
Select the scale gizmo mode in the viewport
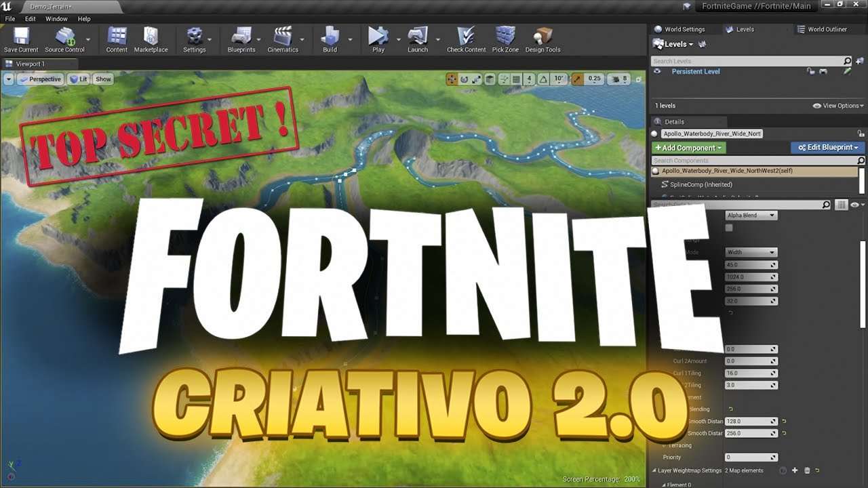click(476, 79)
